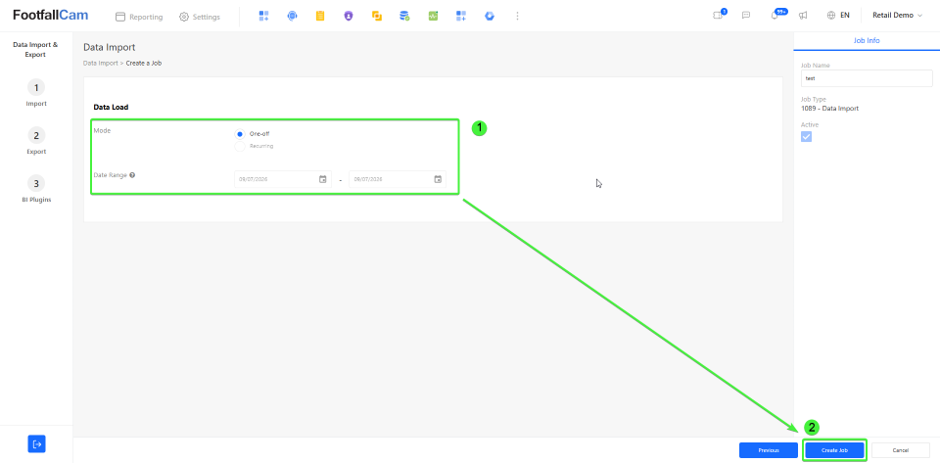
Task: Toggle the Active checkbox
Action: click(x=806, y=137)
